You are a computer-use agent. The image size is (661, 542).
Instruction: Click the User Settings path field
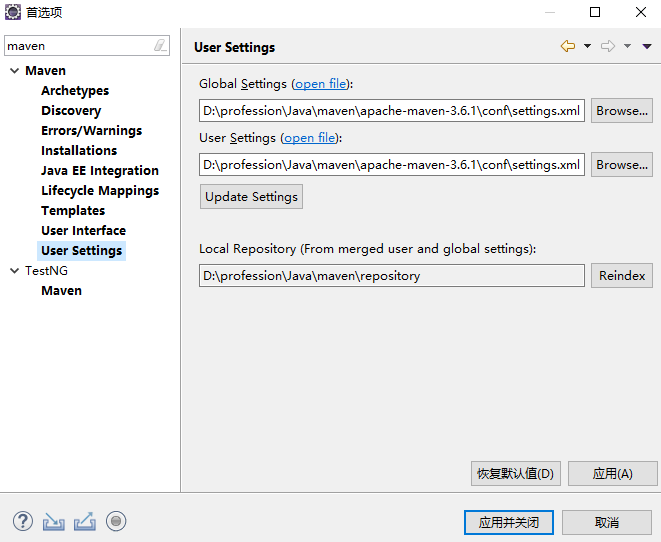click(392, 165)
